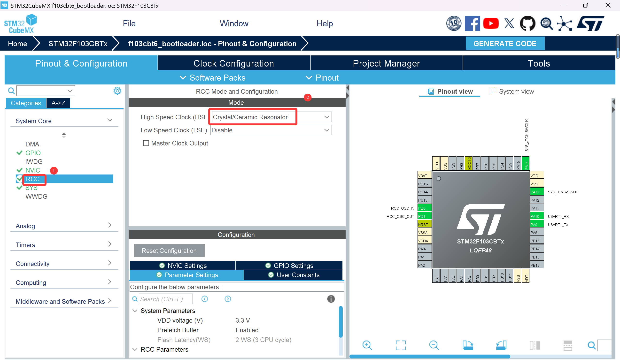This screenshot has width=620, height=364.
Task: Open the High Speed Clock HSE dropdown
Action: point(326,117)
